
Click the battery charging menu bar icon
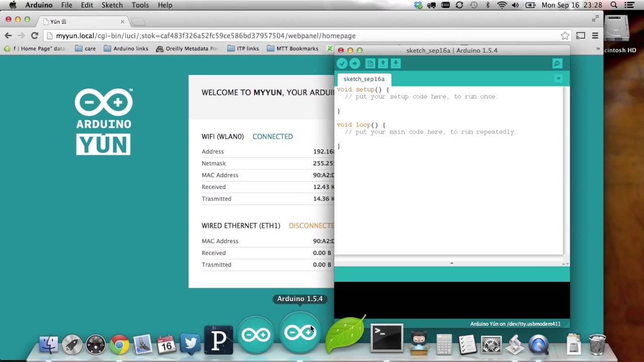point(530,5)
